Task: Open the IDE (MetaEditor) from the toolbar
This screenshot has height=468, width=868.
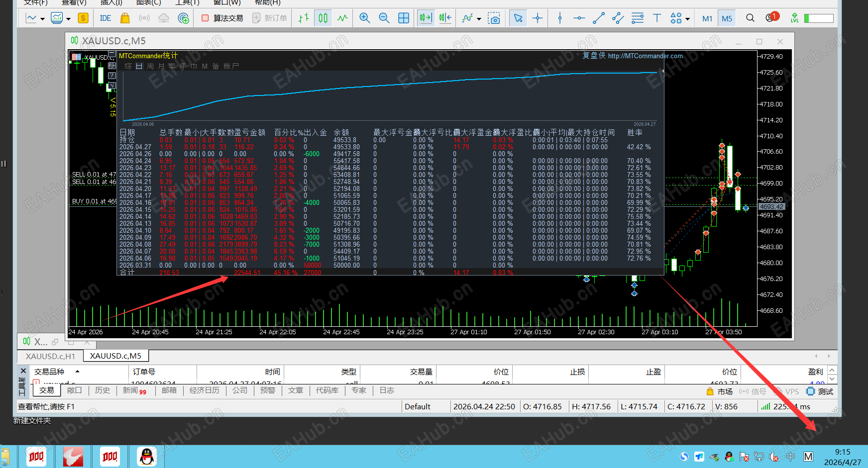Action: tap(105, 18)
